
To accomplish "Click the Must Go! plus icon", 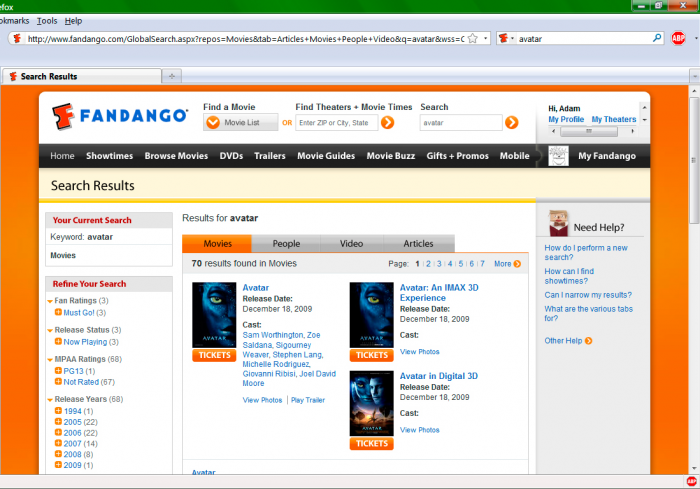I will (58, 312).
